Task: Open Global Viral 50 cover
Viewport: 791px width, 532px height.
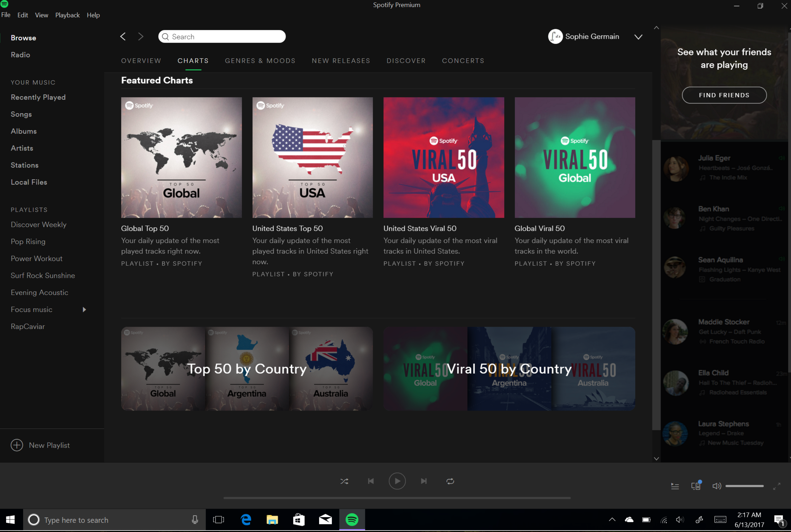Action: [575, 157]
